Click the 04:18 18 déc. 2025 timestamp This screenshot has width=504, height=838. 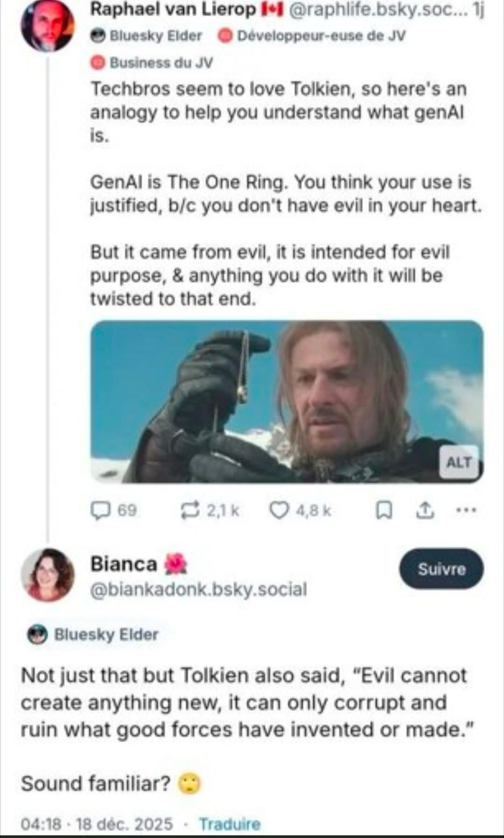[x=97, y=824]
